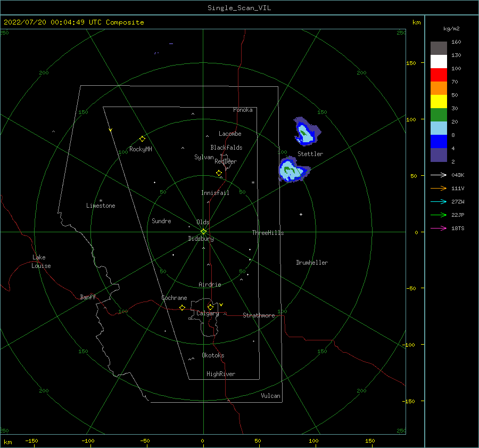Viewport: 479px width, 448px height.
Task: Click the kg/m2 legend unit label
Action: [x=451, y=29]
